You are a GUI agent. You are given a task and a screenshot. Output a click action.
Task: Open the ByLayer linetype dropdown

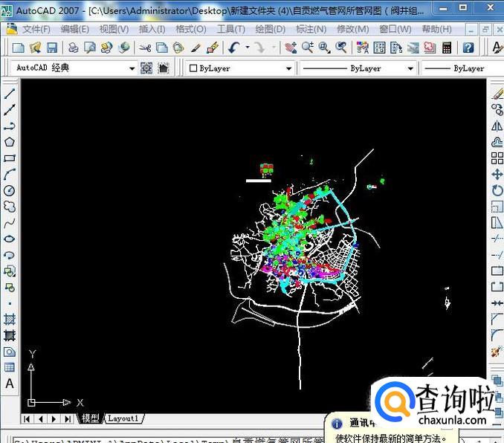pos(410,68)
